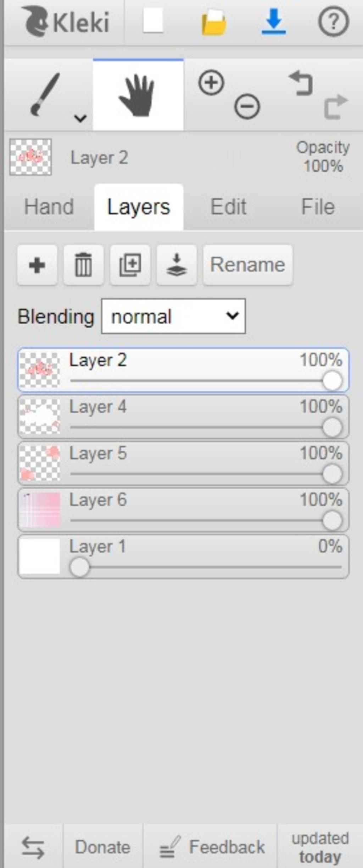Open the import image folder icon
This screenshot has width=363, height=868.
tap(214, 22)
